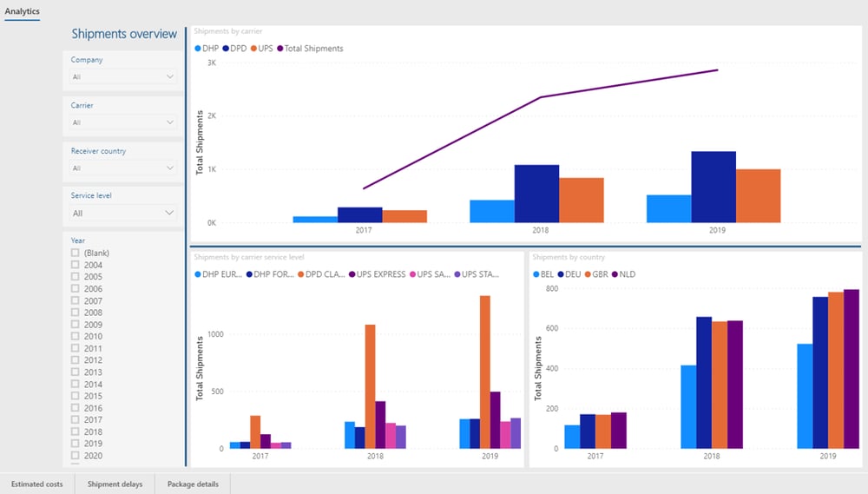The width and height of the screenshot is (868, 494).
Task: Click Shipments by country chart title
Action: [569, 258]
